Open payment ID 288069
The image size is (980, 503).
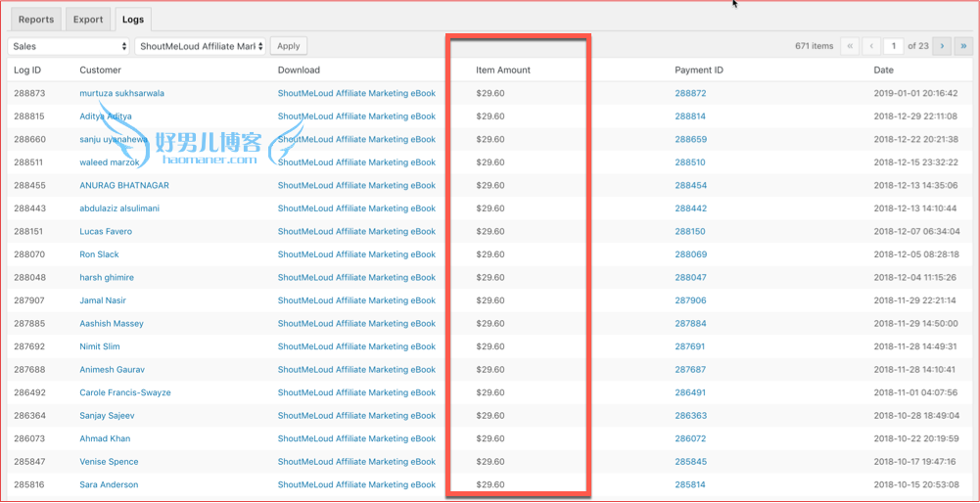(690, 254)
